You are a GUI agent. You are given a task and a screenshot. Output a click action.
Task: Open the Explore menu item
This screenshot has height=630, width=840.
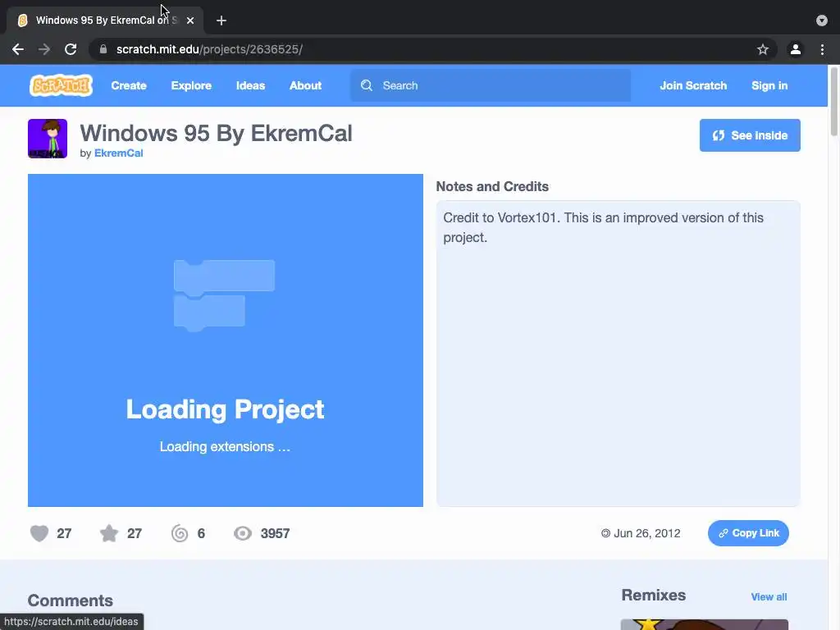(191, 85)
